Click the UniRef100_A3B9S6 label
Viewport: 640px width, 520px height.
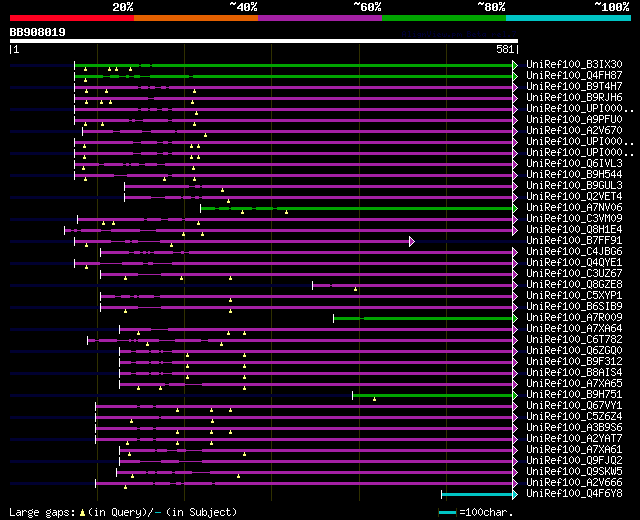coord(574,428)
